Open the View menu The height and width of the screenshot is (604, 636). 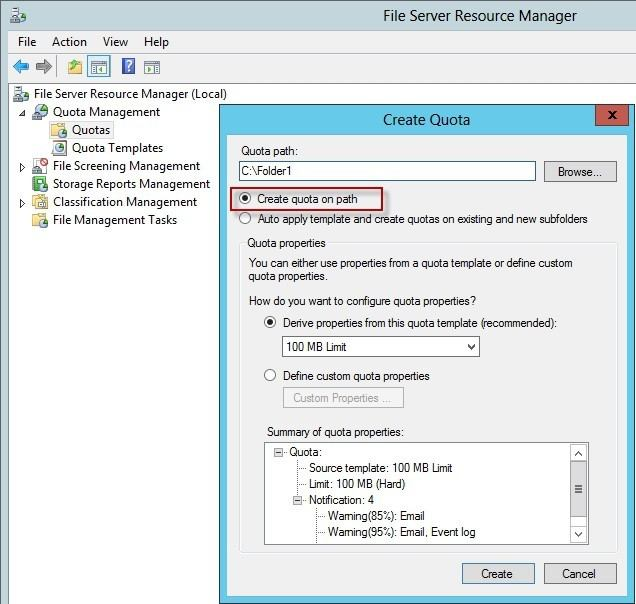(x=115, y=42)
